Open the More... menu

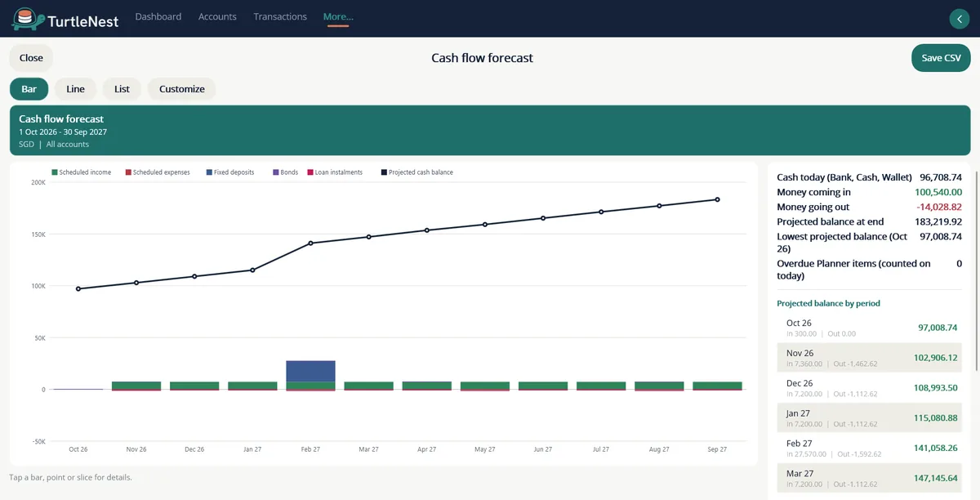(338, 16)
